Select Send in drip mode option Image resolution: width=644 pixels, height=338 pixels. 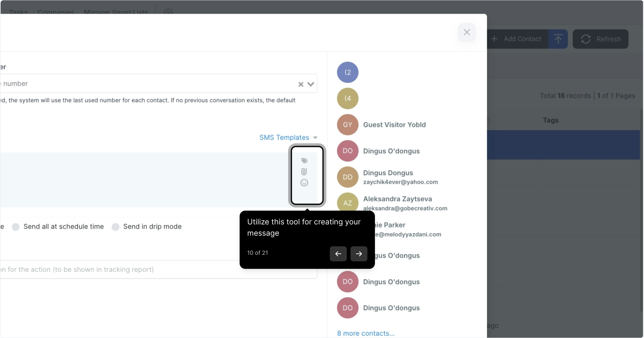116,227
